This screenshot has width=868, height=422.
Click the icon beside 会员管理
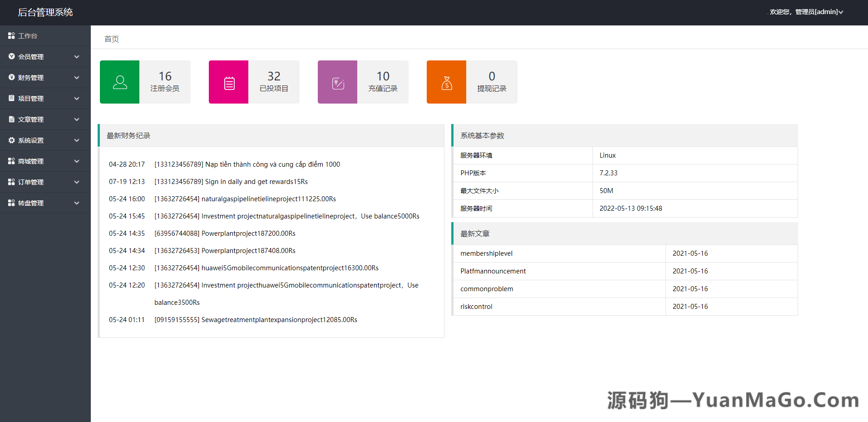click(11, 57)
